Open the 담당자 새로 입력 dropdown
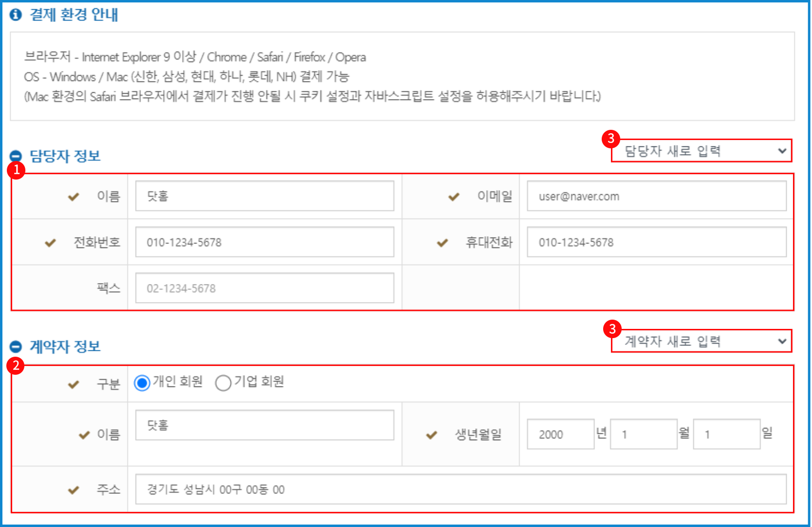Viewport: 812px width, 527px height. [x=701, y=151]
